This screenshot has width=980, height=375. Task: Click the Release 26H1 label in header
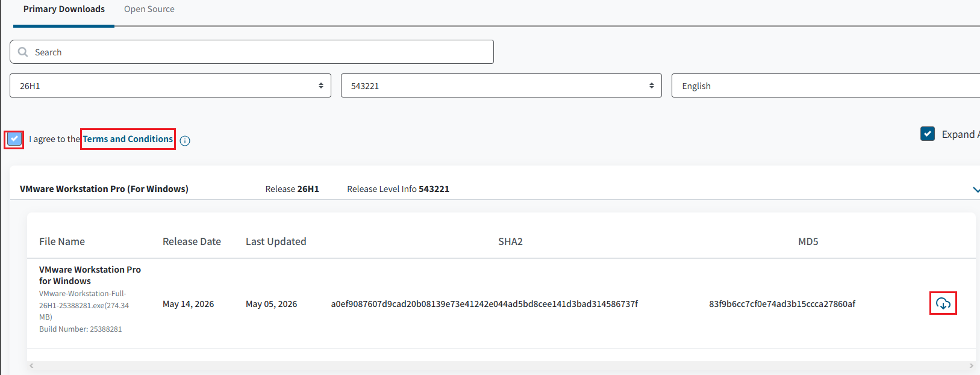292,189
